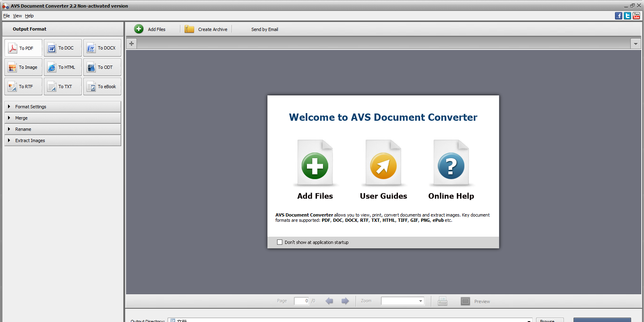The width and height of the screenshot is (644, 322).
Task: Click the Add Files text label in welcome
Action: pos(315,196)
